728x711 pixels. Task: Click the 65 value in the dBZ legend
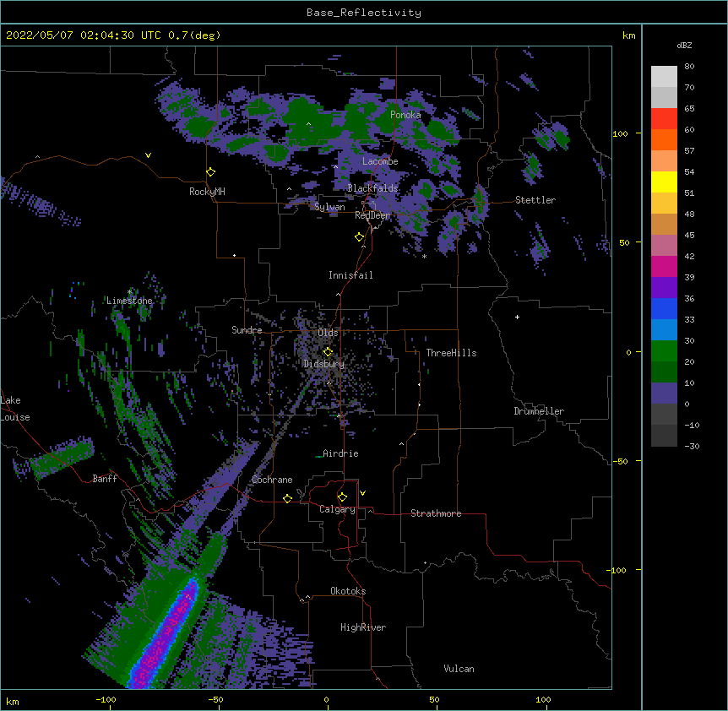[689, 109]
